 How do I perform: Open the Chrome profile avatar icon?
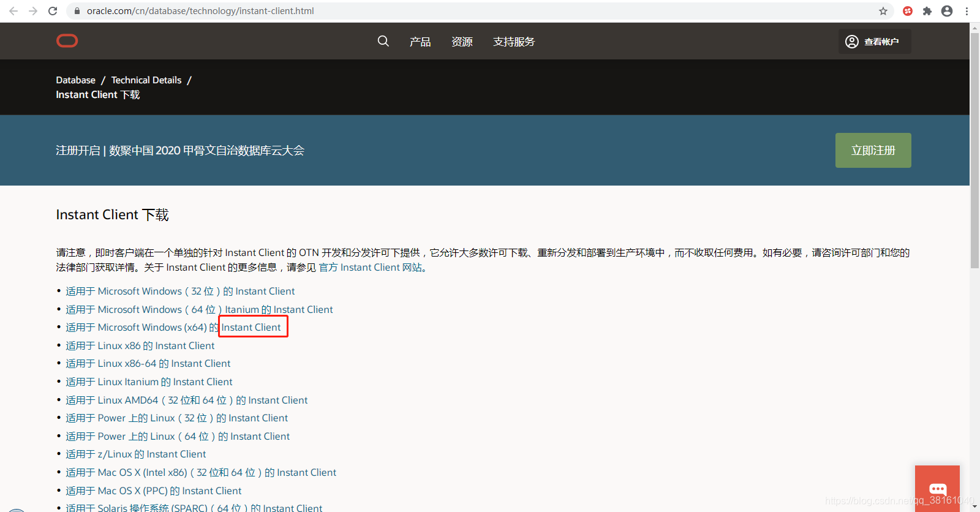point(947,11)
